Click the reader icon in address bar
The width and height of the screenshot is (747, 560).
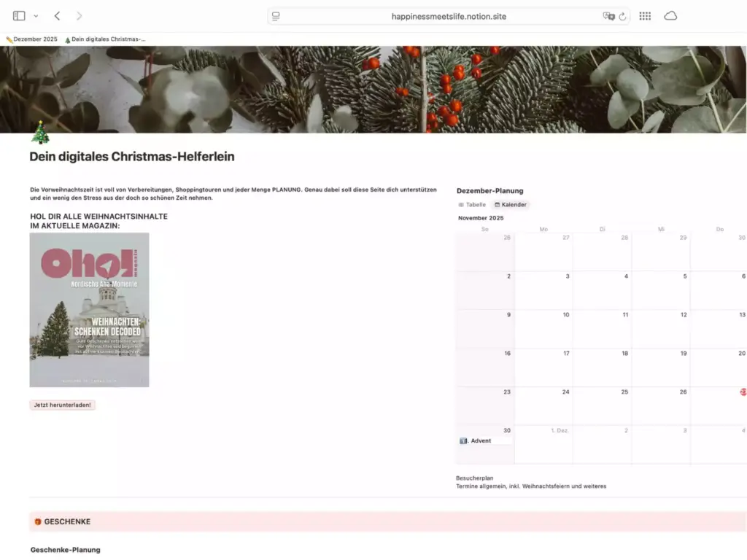tap(276, 16)
